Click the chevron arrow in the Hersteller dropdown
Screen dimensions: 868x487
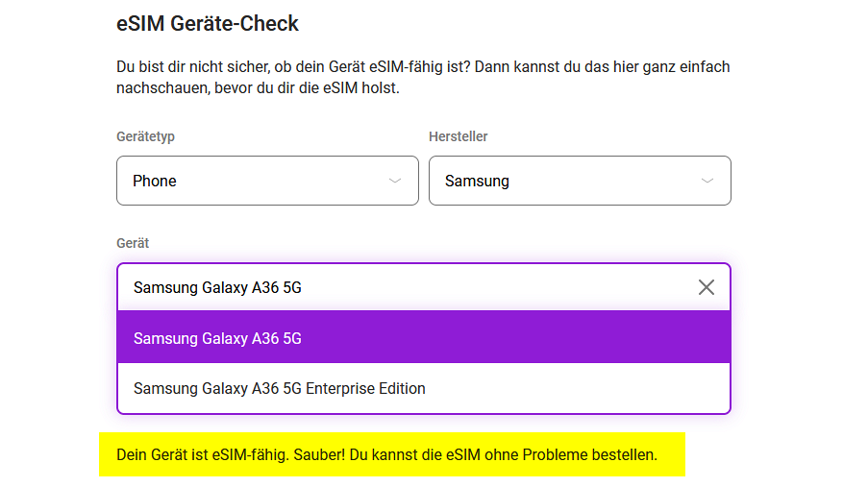pos(707,181)
